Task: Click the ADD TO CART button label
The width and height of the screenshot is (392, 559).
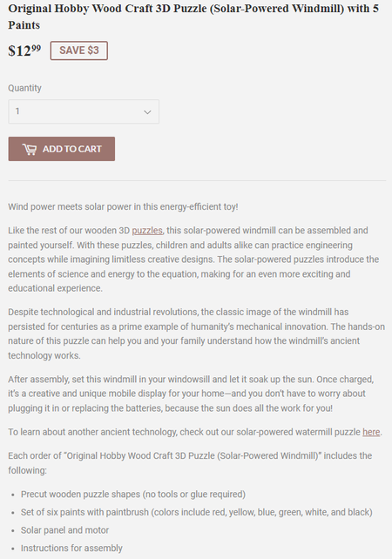Action: pyautogui.click(x=72, y=149)
